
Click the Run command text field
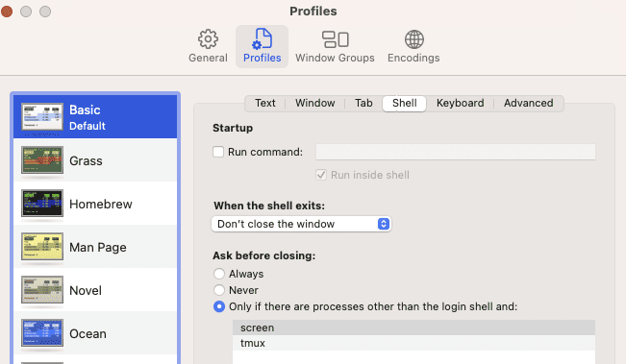click(456, 152)
